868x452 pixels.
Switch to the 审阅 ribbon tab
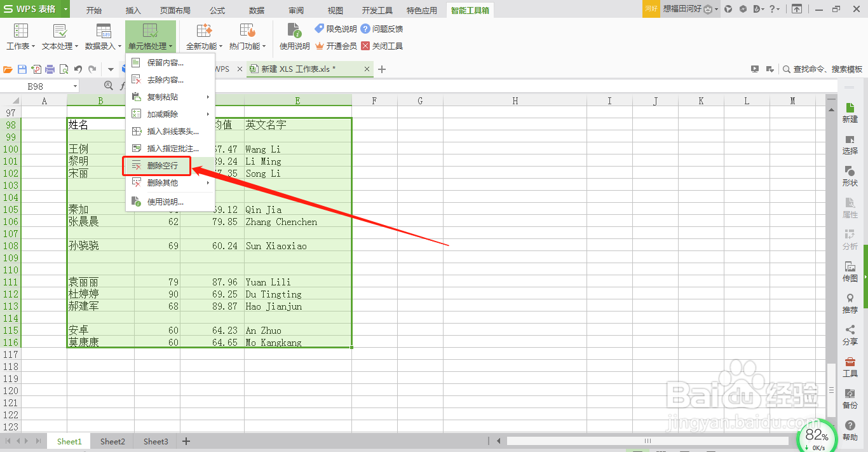[296, 10]
